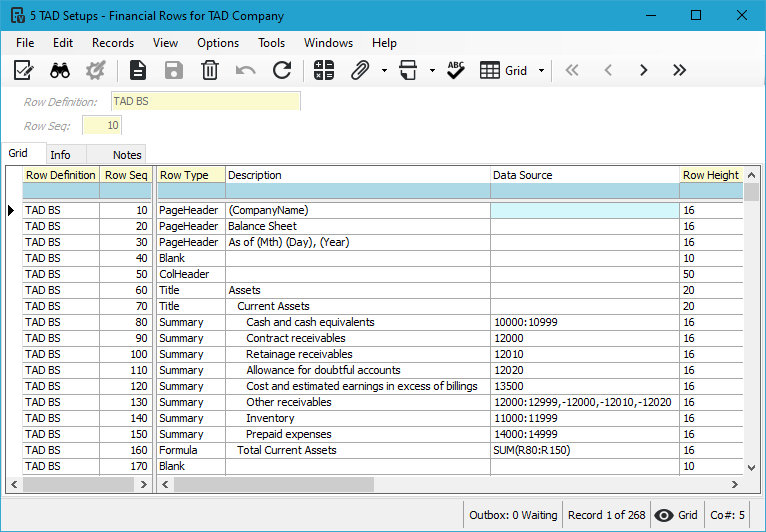Image resolution: width=766 pixels, height=532 pixels.
Task: Delete record using trash can icon
Action: pos(210,70)
